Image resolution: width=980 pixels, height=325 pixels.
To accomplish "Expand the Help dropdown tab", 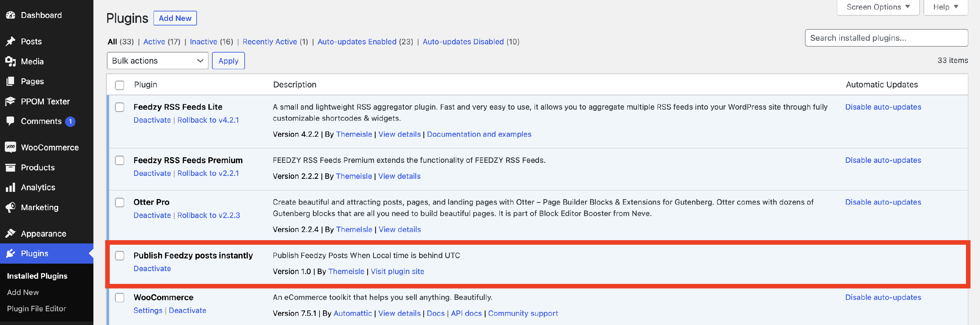I will (x=945, y=7).
